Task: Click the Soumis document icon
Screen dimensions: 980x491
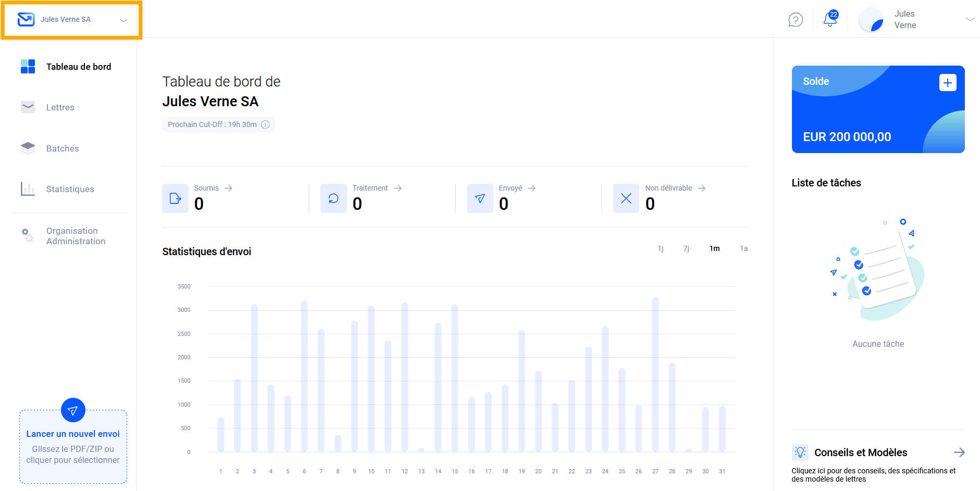Action: tap(175, 198)
